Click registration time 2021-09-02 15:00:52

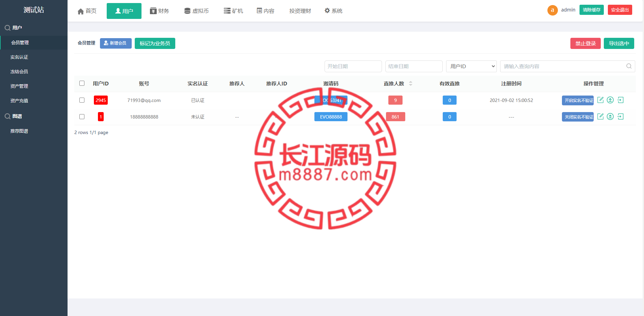coord(511,100)
